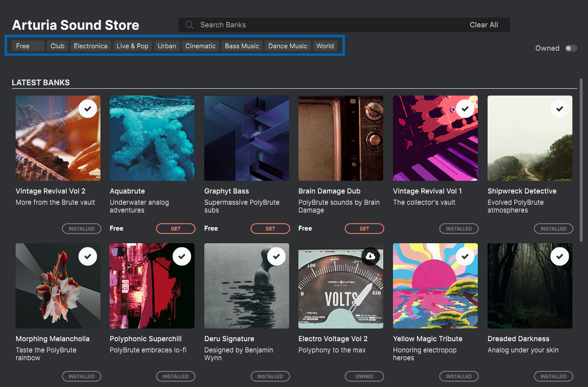The width and height of the screenshot is (588, 387).
Task: Click checkmark badge on Yellow Magic Tribute
Action: (x=465, y=256)
